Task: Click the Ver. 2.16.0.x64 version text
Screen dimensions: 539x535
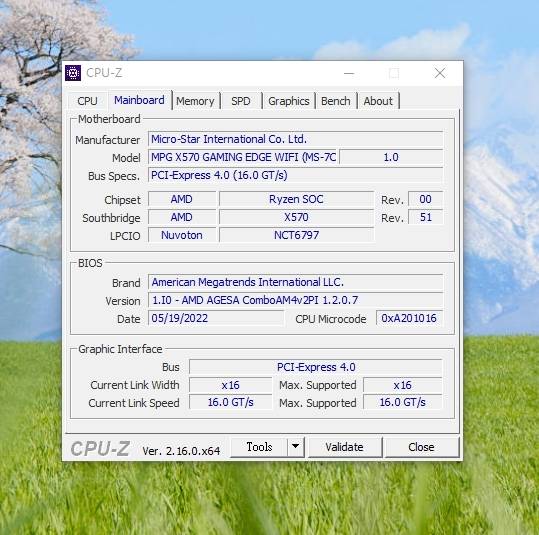Action: point(181,450)
